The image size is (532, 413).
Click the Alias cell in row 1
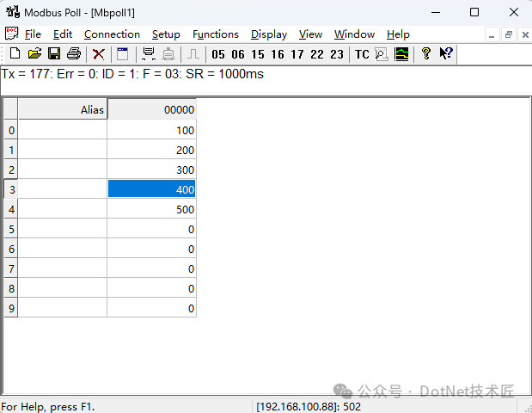(63, 149)
